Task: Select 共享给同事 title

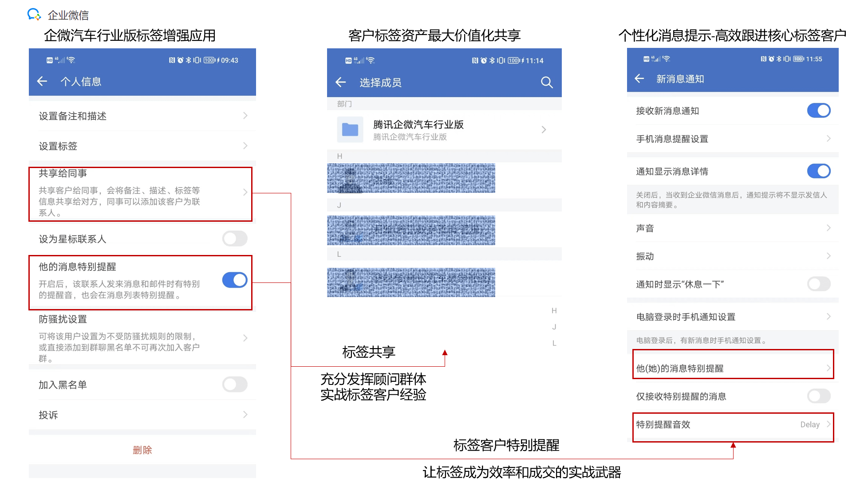Action: pyautogui.click(x=63, y=173)
